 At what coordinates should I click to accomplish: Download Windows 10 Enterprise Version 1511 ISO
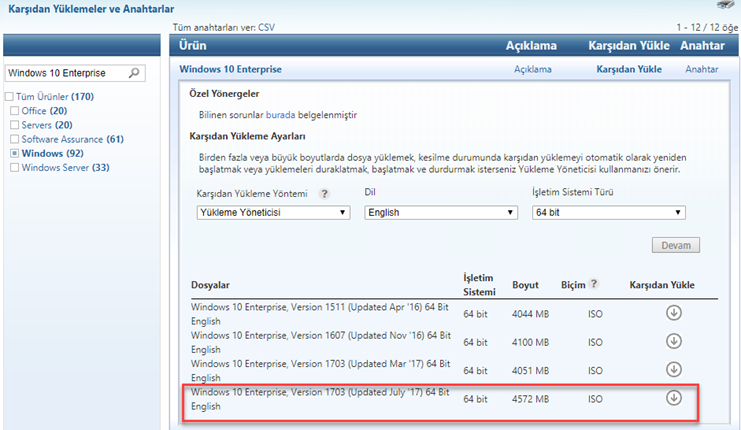[673, 311]
